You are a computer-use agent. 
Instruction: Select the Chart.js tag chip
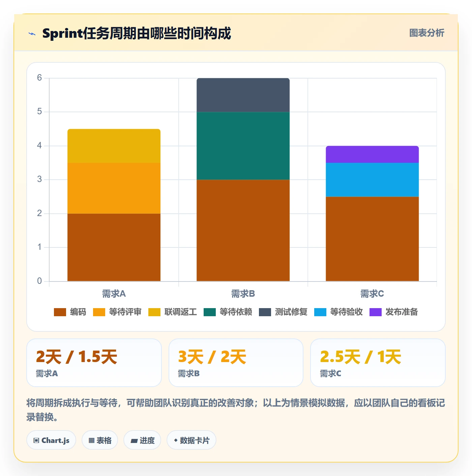tap(51, 440)
